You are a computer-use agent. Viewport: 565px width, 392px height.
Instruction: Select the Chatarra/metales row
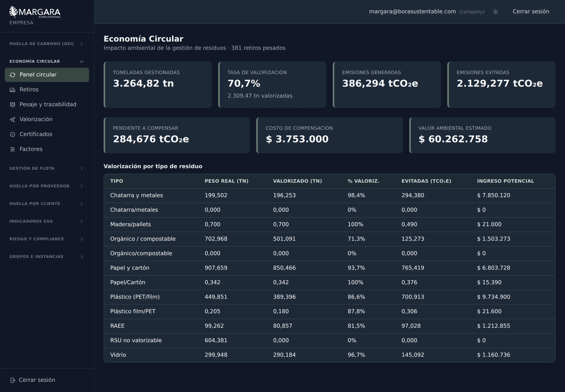(329, 210)
